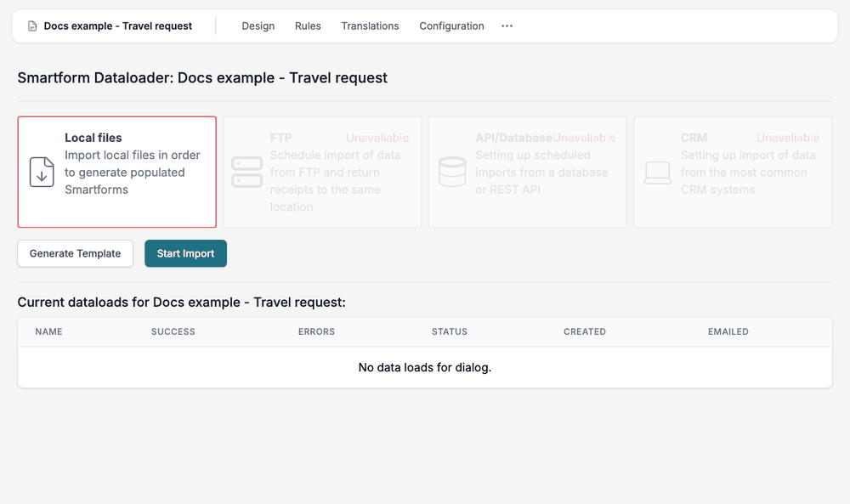Open the Configuration tab
The width and height of the screenshot is (850, 504).
(x=451, y=26)
